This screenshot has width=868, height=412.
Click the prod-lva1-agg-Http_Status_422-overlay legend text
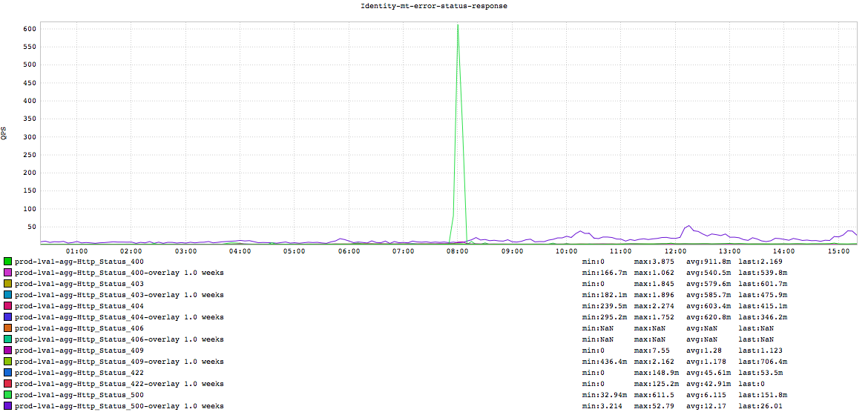tap(119, 384)
